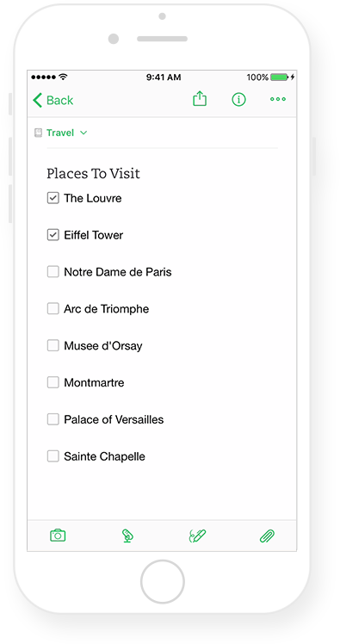340x644 pixels.
Task: Tap the Places To Visit title
Action: click(x=93, y=174)
